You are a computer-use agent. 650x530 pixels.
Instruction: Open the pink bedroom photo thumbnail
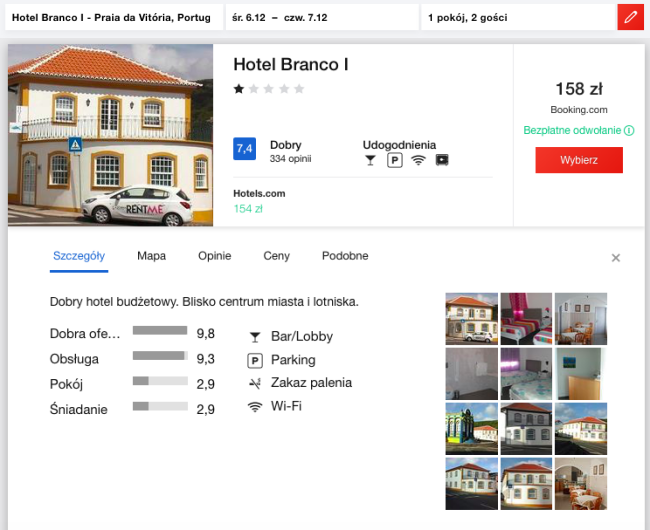[526, 318]
